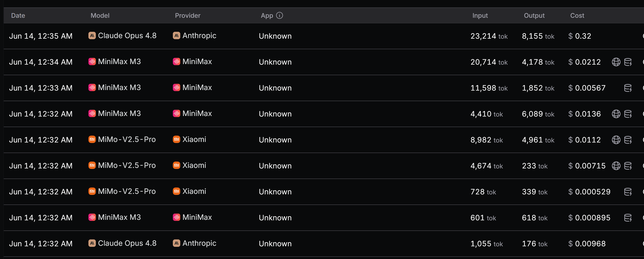The image size is (644, 259).
Task: Open MiMo-V2.5-Pro model link with 233 tok output
Action: (127, 165)
